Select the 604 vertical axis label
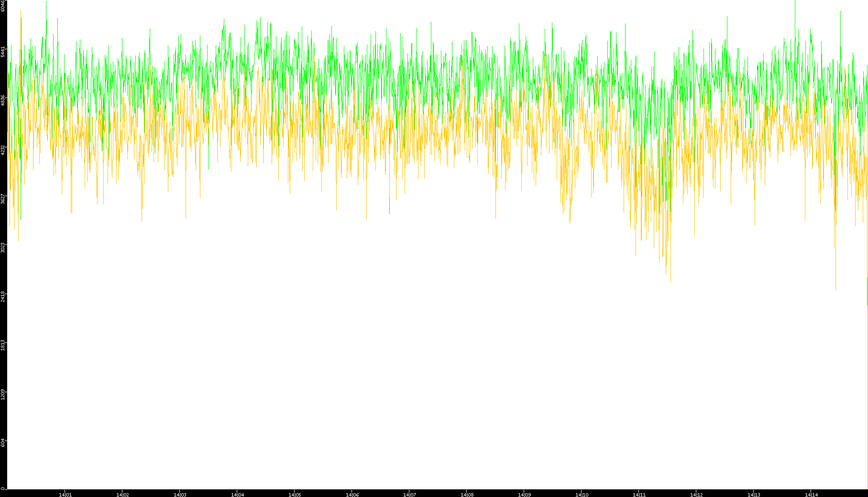This screenshot has height=497, width=868. point(3,442)
